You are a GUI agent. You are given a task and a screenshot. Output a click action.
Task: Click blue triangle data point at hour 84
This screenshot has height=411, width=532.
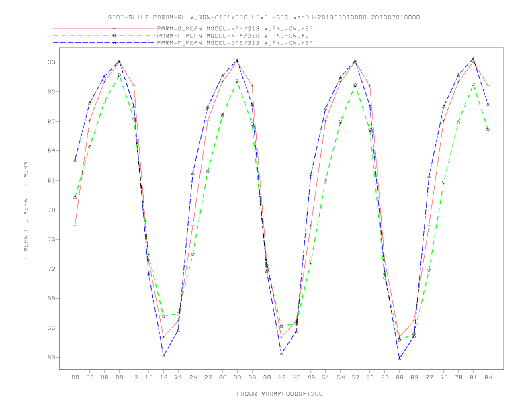[x=488, y=105]
